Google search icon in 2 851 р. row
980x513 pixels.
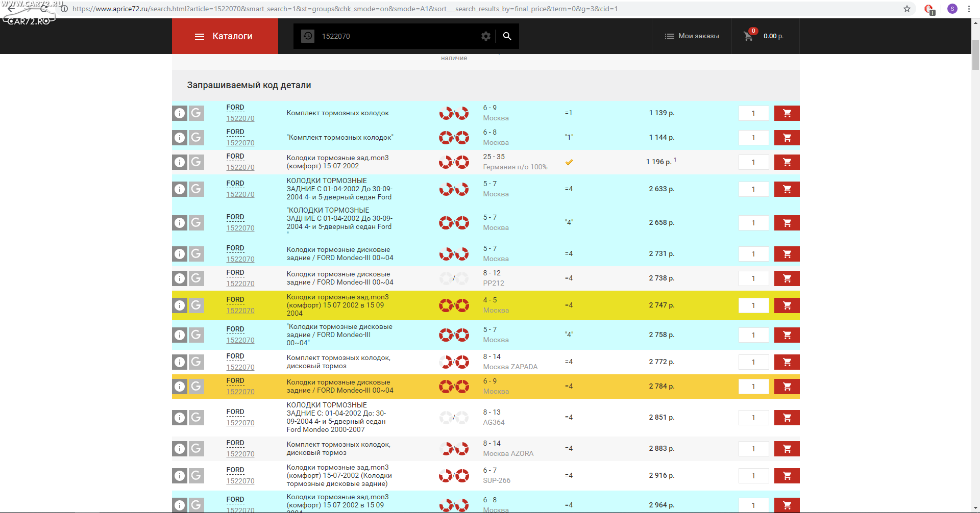pos(197,418)
